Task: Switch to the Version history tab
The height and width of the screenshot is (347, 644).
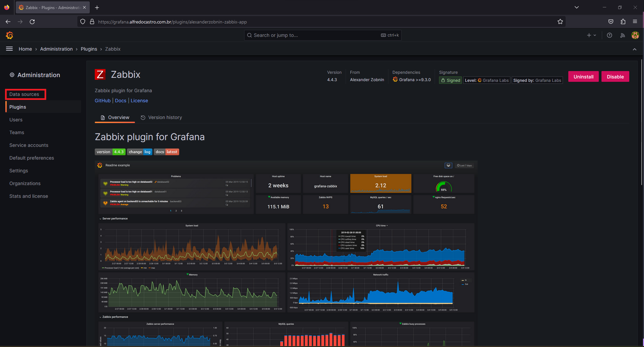Action: pos(161,117)
